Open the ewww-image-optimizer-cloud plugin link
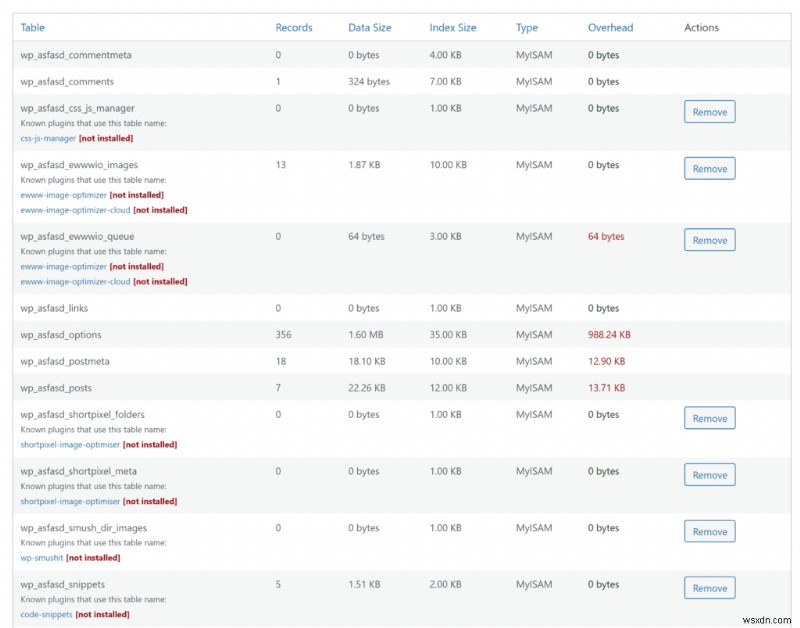 (74, 210)
